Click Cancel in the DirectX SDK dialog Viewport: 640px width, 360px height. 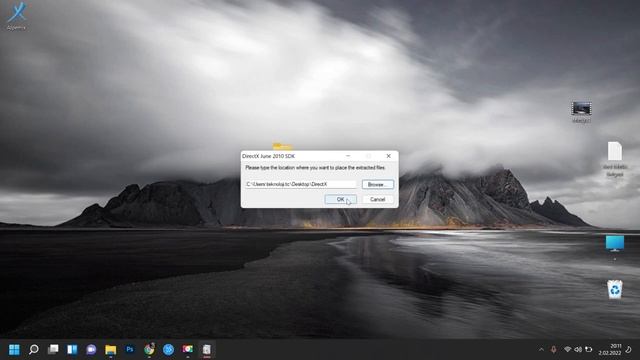(378, 199)
